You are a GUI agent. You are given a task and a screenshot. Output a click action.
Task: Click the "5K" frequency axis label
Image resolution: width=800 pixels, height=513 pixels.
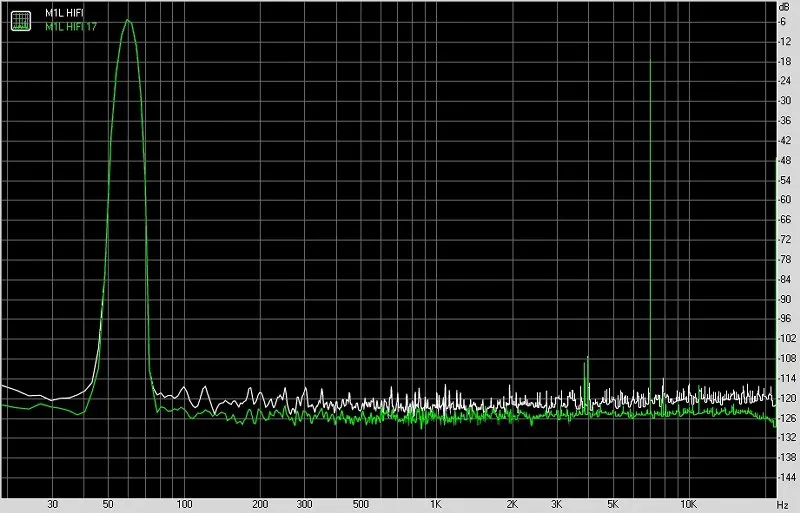click(x=613, y=505)
